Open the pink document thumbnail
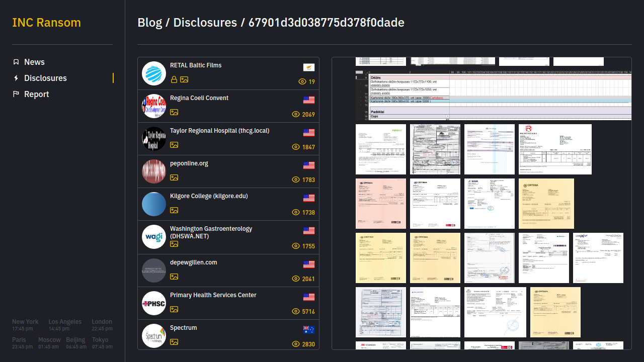Viewport: 644px width, 362px height. point(381,204)
